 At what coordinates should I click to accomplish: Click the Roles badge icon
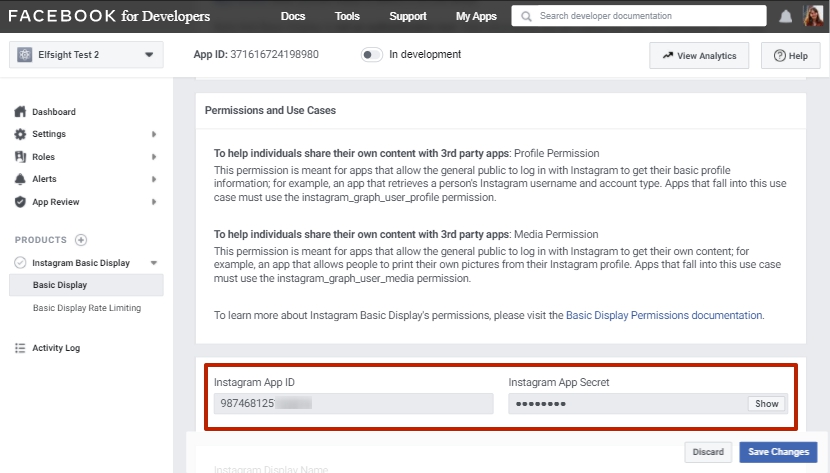click(x=20, y=157)
